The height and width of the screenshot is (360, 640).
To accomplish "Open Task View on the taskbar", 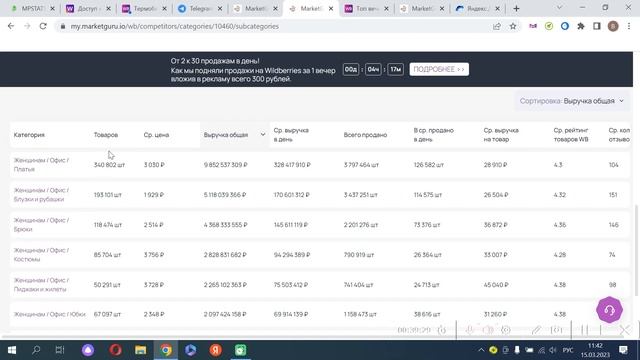I will click(x=60, y=350).
